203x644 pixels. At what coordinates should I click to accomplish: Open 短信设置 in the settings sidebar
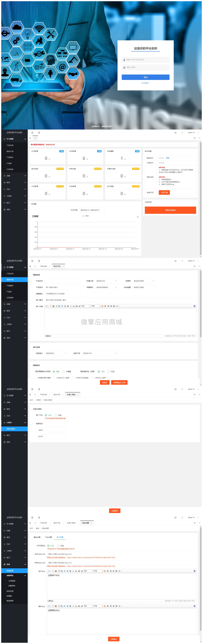point(14,591)
